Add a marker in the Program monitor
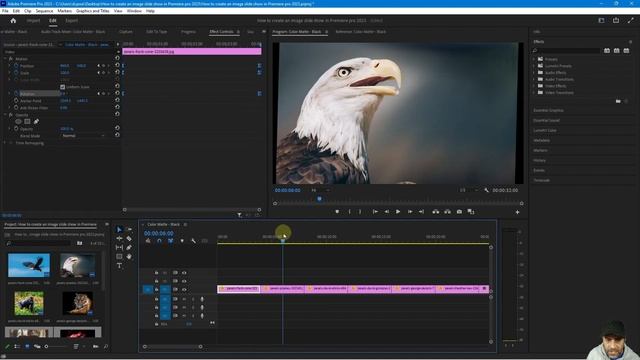Image resolution: width=640 pixels, height=360 pixels. click(x=337, y=211)
